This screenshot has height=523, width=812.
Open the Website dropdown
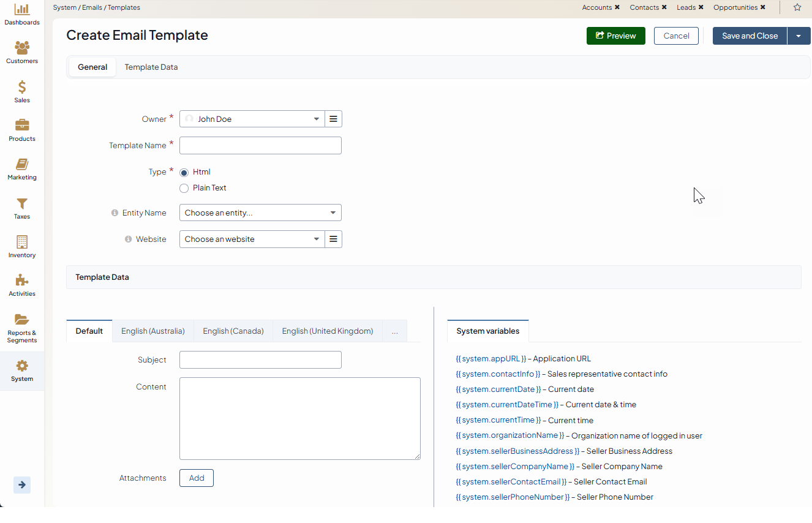252,239
